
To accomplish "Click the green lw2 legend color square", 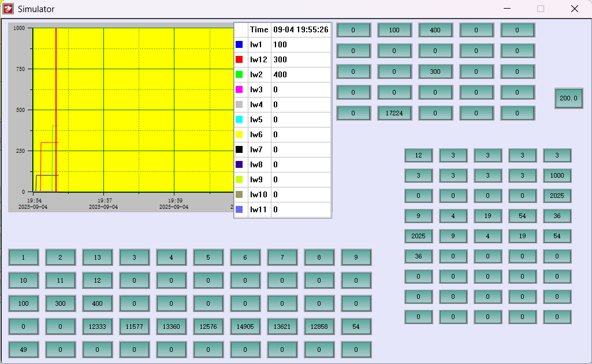I will (x=240, y=74).
